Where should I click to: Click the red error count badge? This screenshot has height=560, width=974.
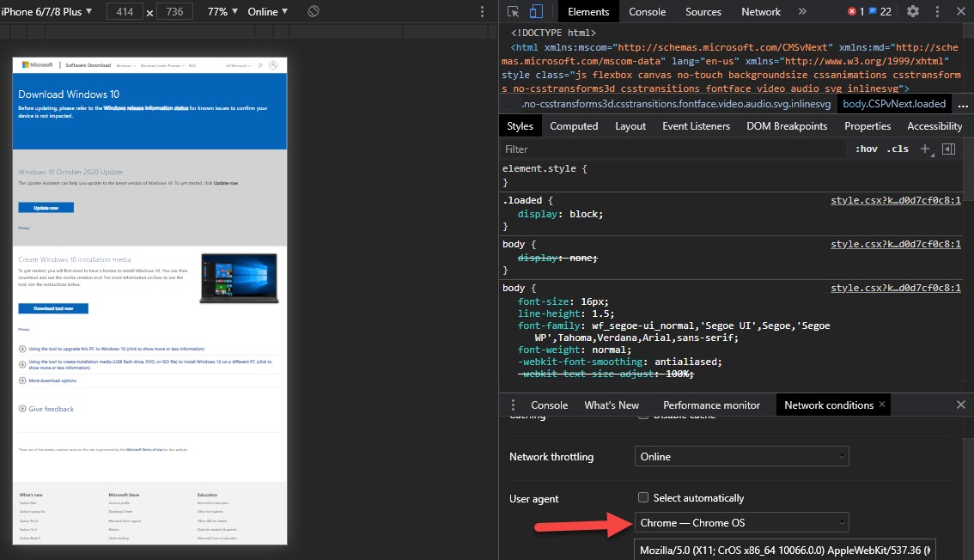[855, 12]
